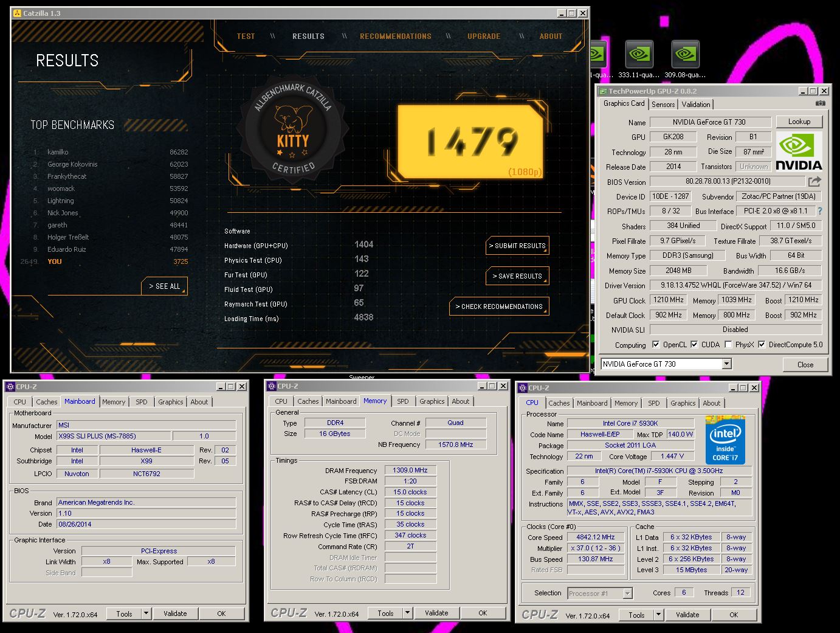The width and height of the screenshot is (840, 633).
Task: Click the 1479 score display in Catzilla
Action: pyautogui.click(x=469, y=141)
